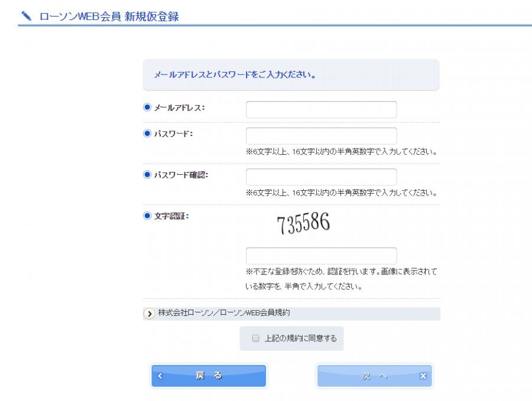Viewport: 532px width, 401px height.
Task: Click the 文字認証: label
Action: pos(171,216)
